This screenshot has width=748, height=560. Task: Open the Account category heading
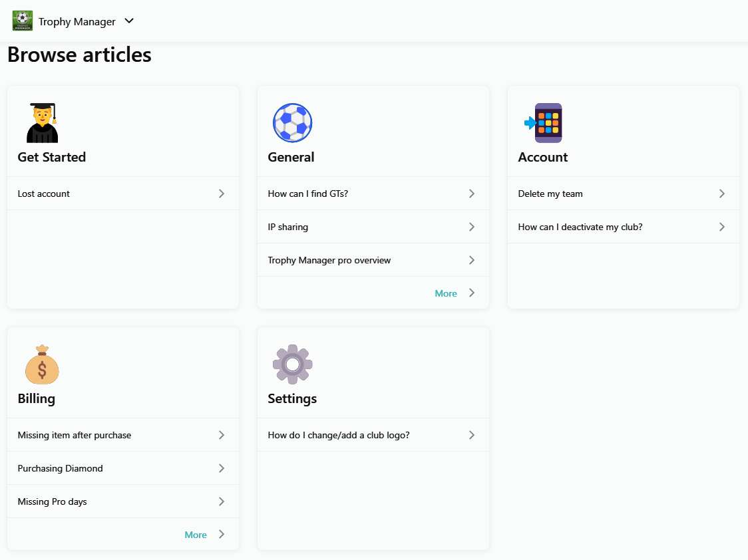tap(543, 157)
